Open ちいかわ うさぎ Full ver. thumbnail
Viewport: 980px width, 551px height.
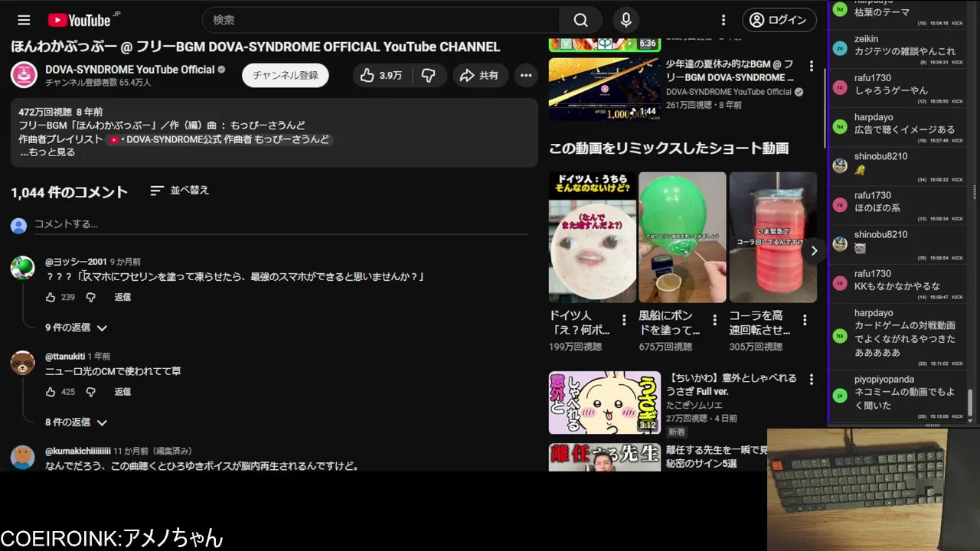[605, 403]
